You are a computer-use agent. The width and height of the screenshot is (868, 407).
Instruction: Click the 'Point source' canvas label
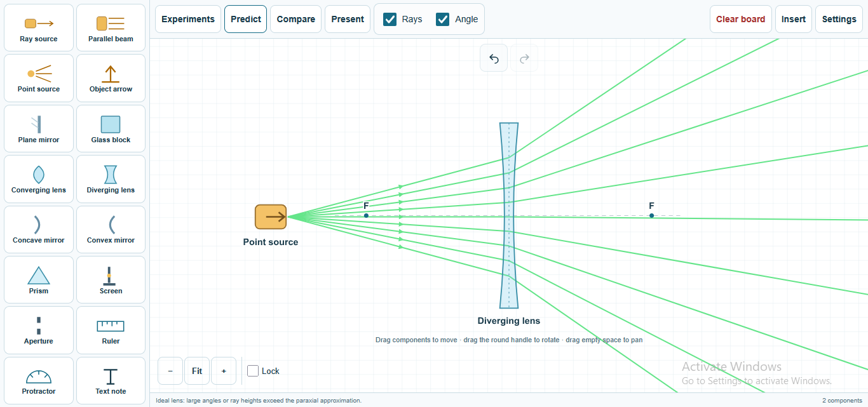click(271, 242)
